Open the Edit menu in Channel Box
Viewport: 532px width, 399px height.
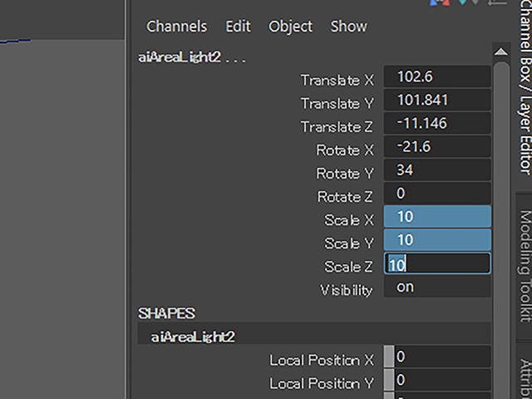(x=239, y=27)
